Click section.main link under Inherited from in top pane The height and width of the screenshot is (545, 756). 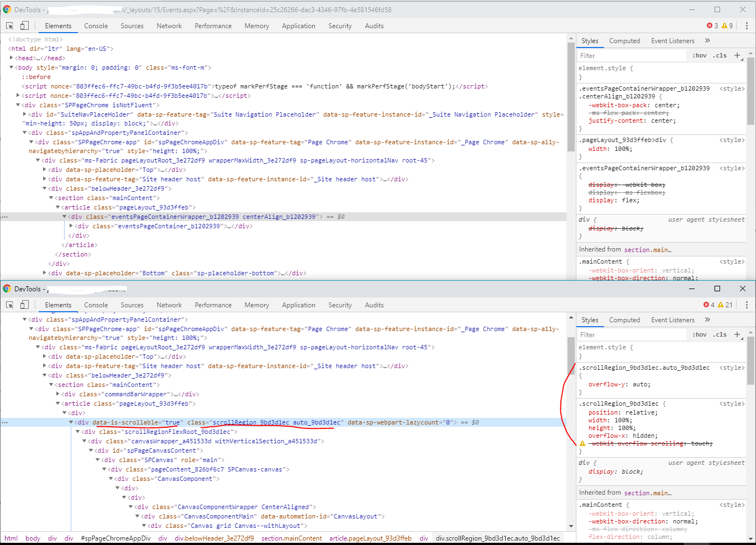(648, 250)
